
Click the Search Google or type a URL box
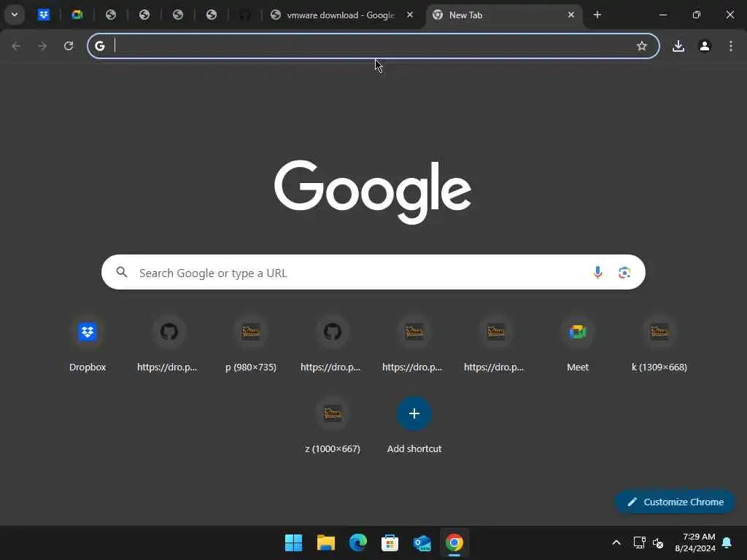click(x=373, y=273)
